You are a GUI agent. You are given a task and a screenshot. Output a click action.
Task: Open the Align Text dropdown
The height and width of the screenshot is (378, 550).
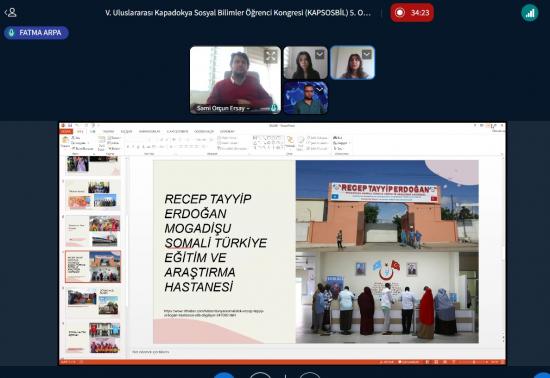pyautogui.click(x=228, y=143)
